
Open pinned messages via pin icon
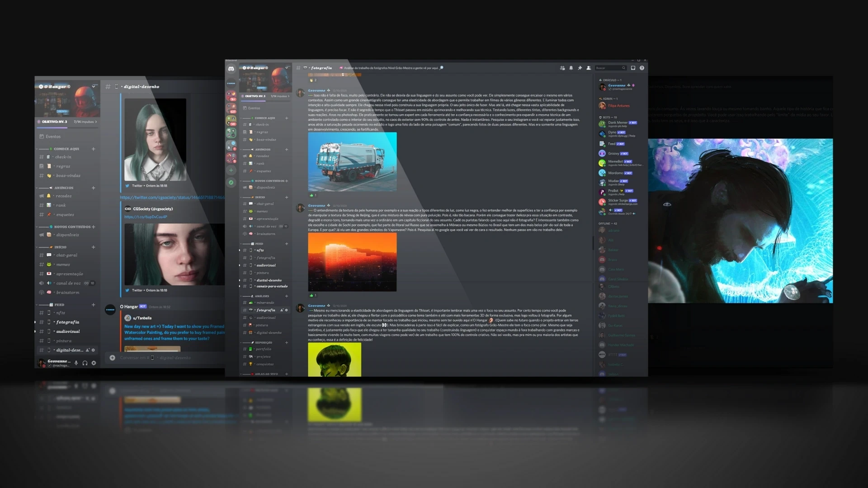(580, 68)
